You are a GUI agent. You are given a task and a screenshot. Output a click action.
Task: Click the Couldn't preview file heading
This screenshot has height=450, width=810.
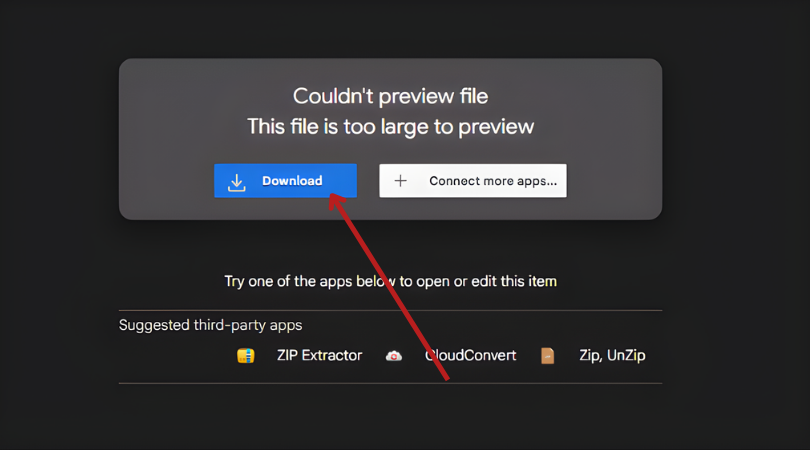pyautogui.click(x=390, y=96)
